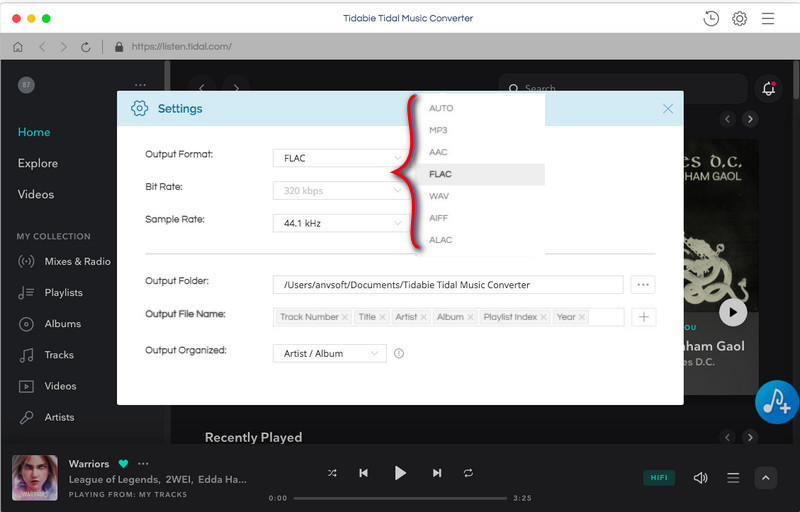
Task: Show next featured carousel items
Action: tap(750, 119)
